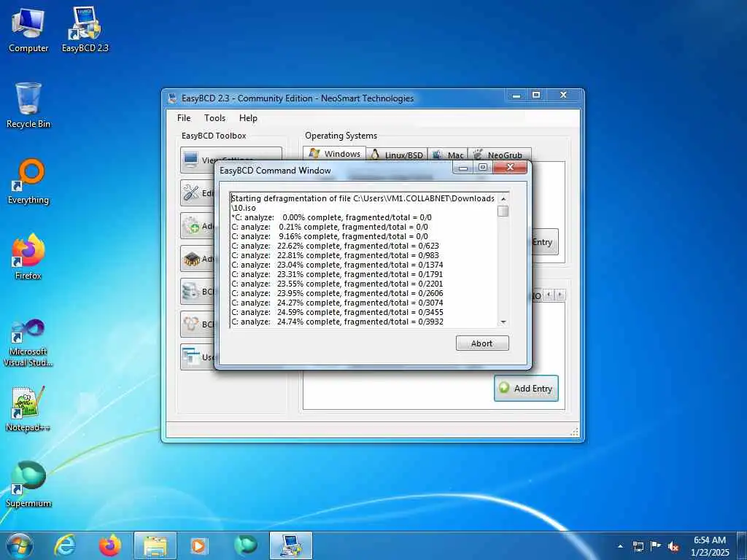Click the View Settings monitor icon

coord(191,160)
